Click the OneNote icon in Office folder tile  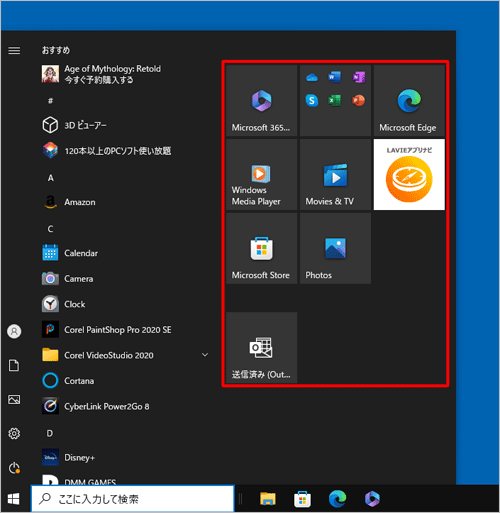point(359,78)
